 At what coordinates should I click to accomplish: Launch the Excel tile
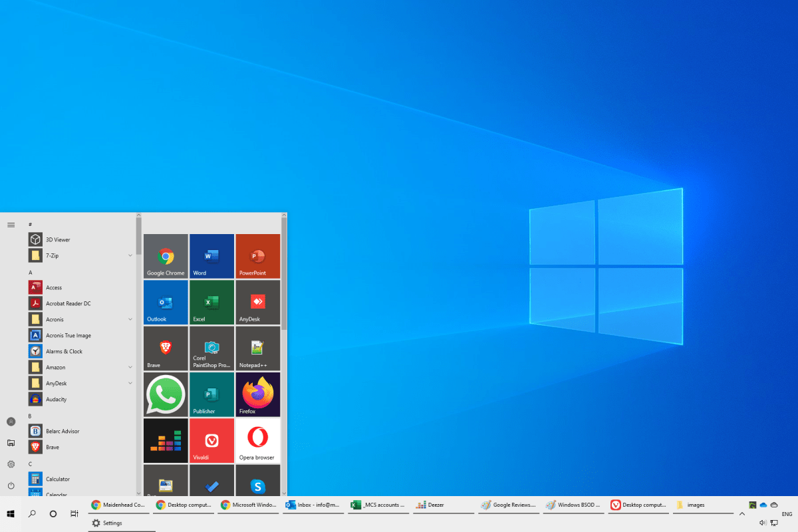pyautogui.click(x=211, y=302)
